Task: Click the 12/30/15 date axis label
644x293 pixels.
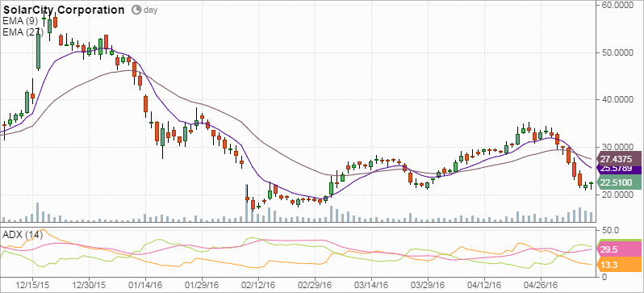Action: [88, 284]
